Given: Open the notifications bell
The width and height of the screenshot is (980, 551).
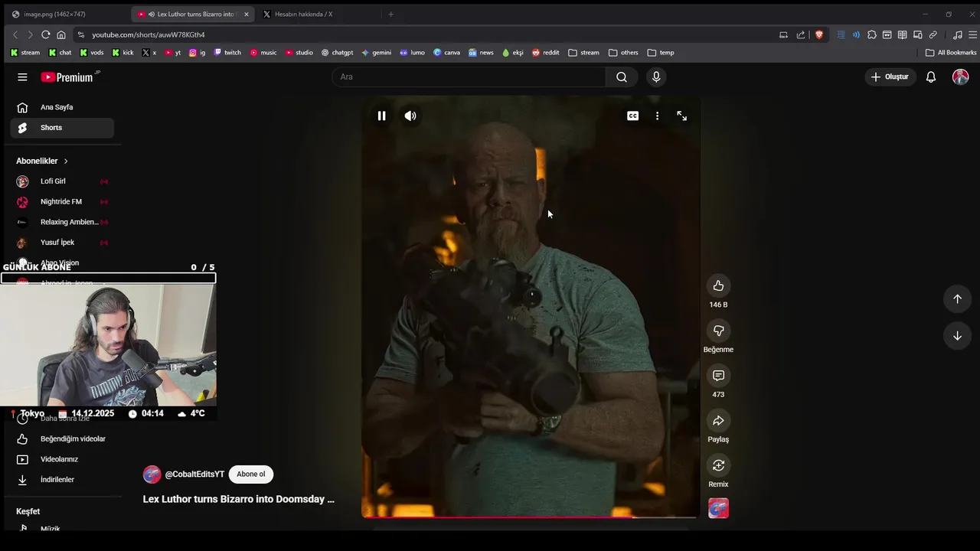Looking at the screenshot, I should pos(931,77).
